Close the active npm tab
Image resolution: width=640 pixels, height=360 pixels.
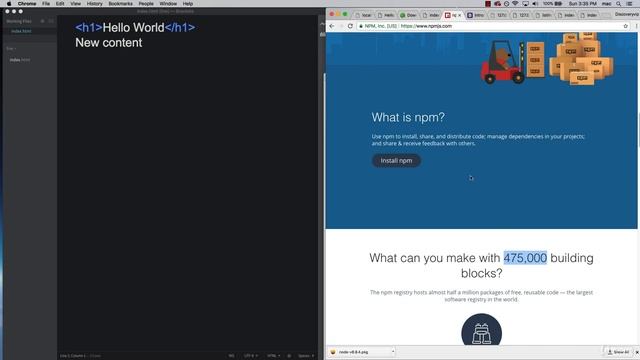460,15
